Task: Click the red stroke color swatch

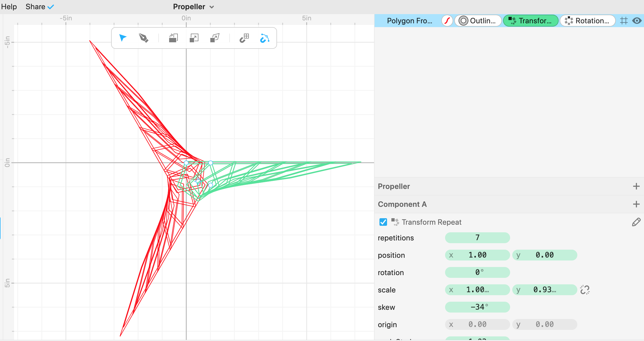Action: point(447,21)
